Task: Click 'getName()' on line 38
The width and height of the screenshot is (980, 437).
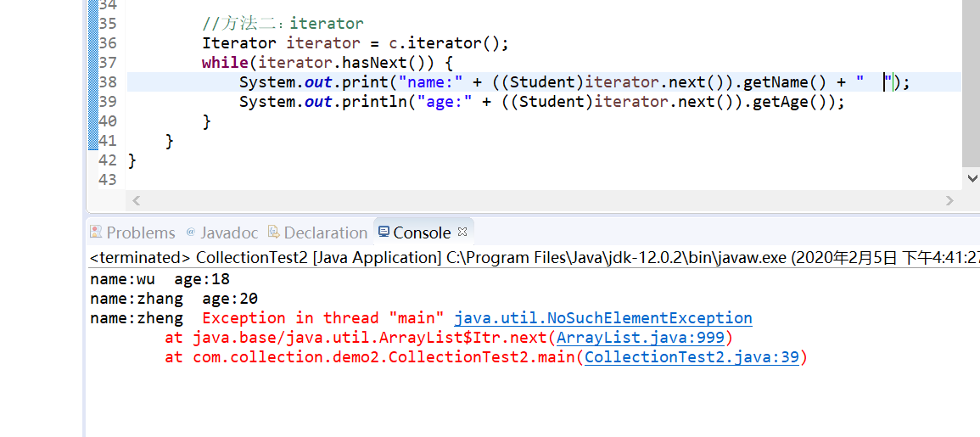Action: pyautogui.click(x=786, y=82)
